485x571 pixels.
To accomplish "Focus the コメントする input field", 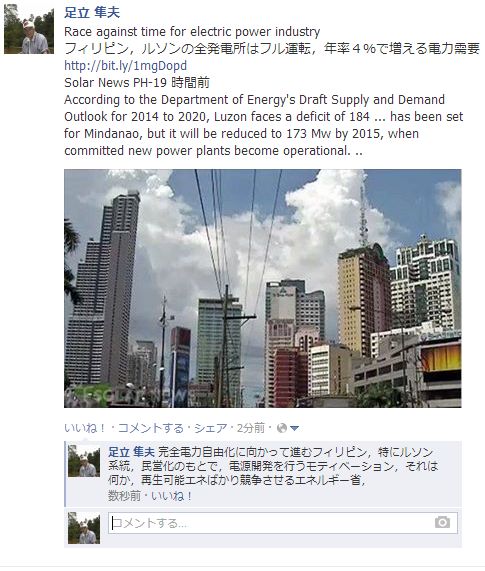I will pos(283,523).
